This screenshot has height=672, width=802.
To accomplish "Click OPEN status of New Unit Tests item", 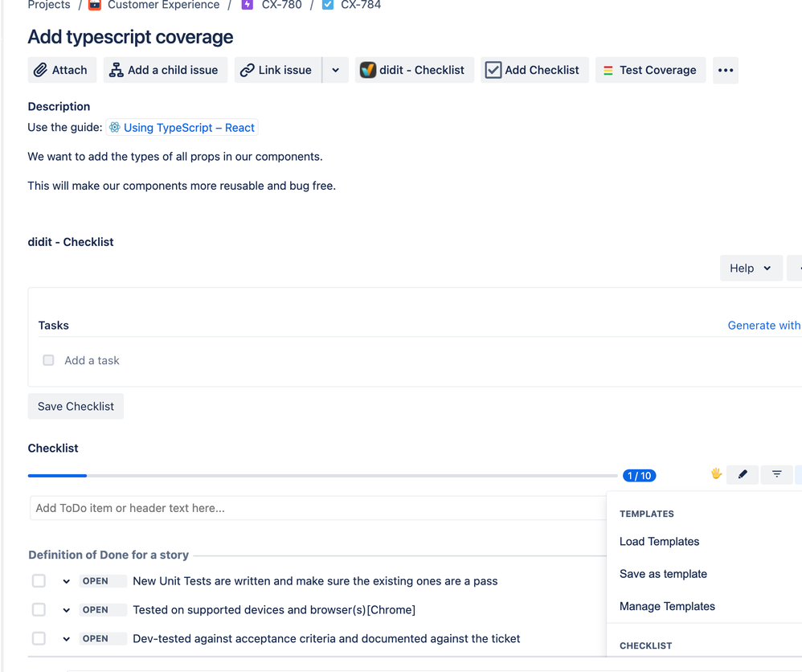I will (x=103, y=581).
